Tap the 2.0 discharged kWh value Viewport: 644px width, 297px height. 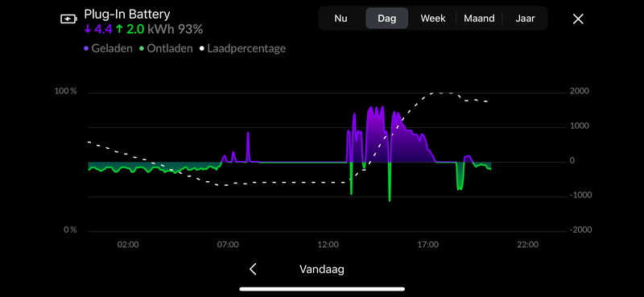(x=130, y=30)
